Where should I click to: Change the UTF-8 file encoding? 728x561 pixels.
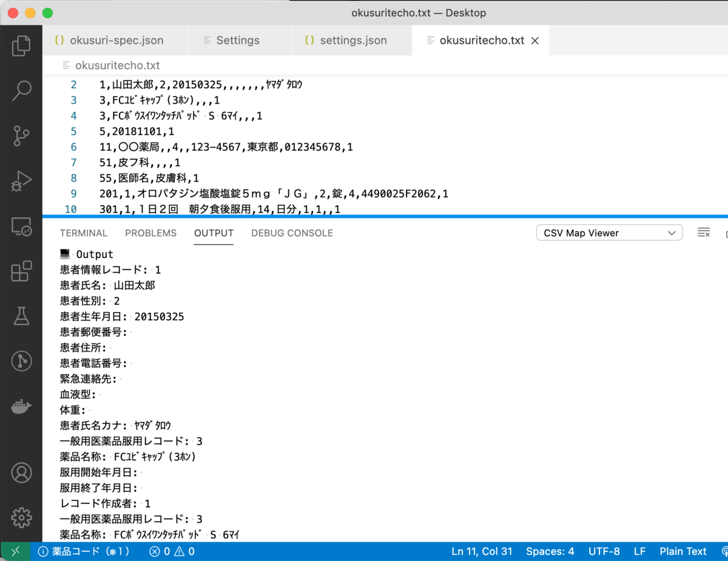[x=604, y=551]
